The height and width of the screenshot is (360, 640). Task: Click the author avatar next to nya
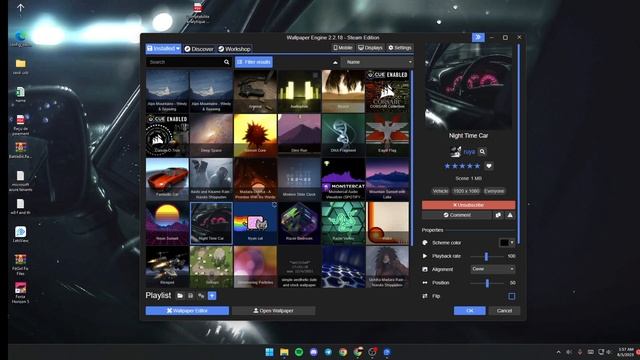[x=456, y=151]
